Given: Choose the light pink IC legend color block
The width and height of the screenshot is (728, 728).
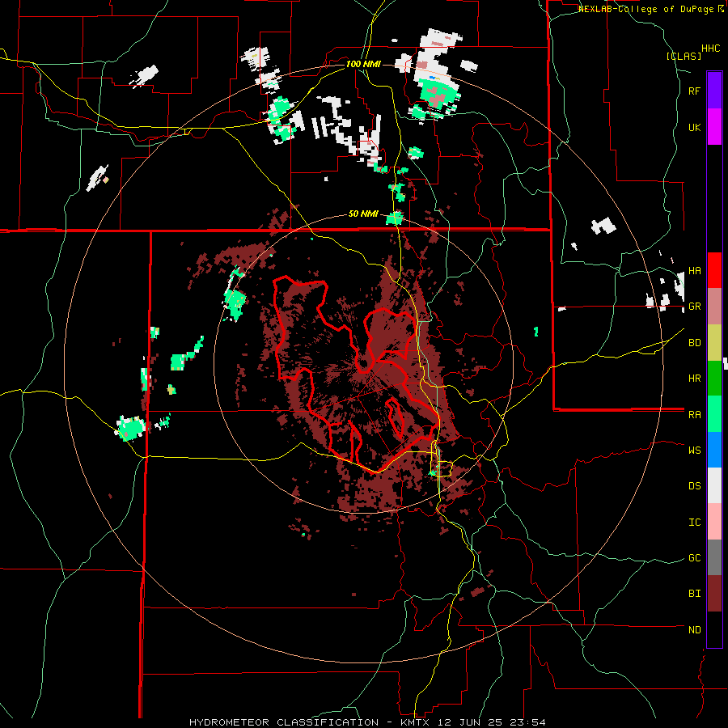Looking at the screenshot, I should click(x=714, y=522).
